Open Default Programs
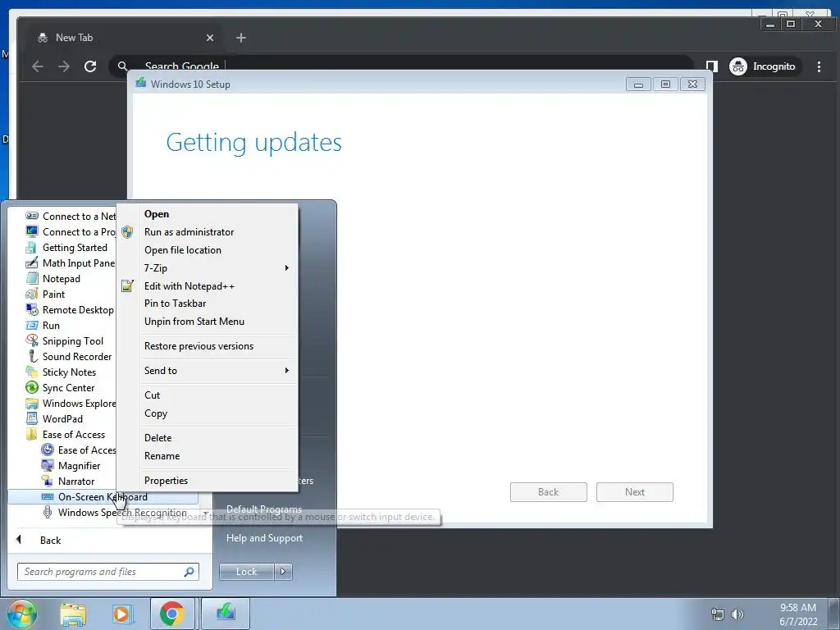Screen dimensions: 840x630 tap(264, 509)
